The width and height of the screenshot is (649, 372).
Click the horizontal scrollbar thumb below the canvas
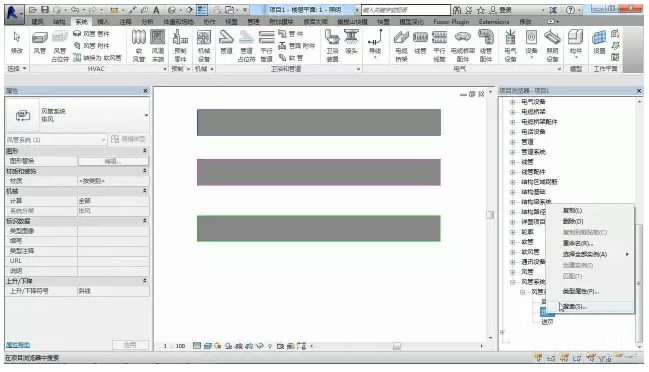397,346
